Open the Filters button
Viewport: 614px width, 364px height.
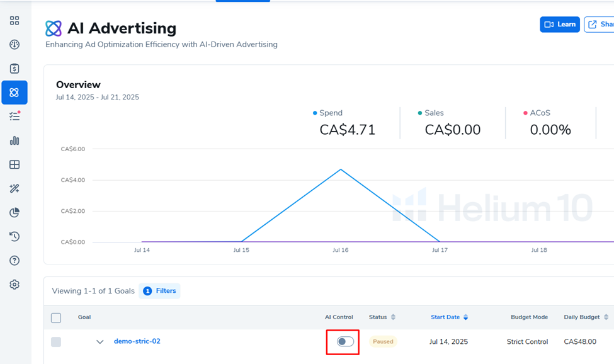pos(160,291)
